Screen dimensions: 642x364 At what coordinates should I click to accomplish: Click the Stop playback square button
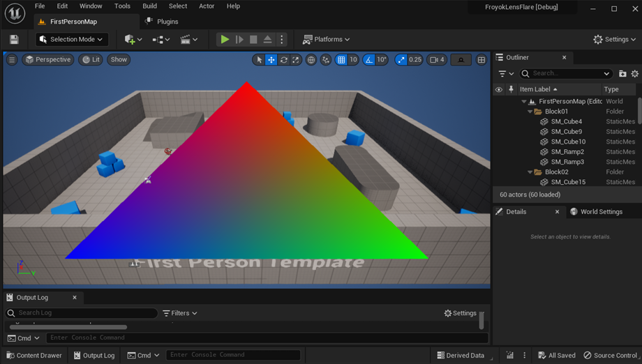click(253, 39)
